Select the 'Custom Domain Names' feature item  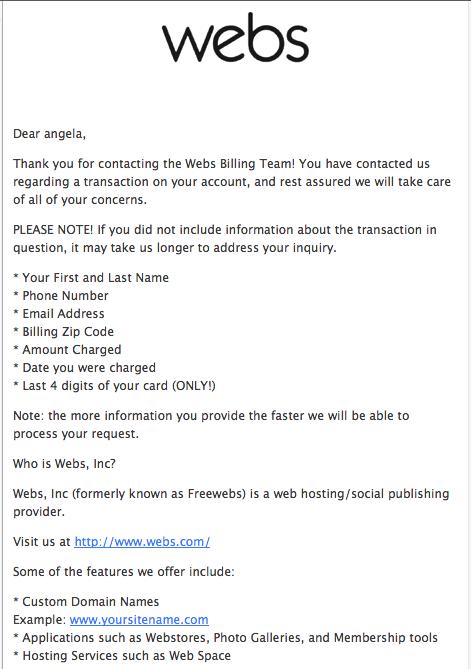coord(86,602)
